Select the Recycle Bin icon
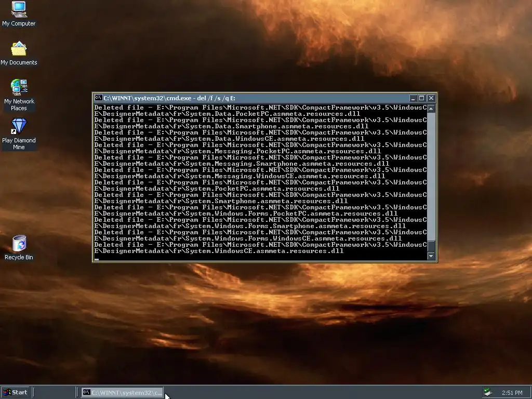This screenshot has width=532, height=399. 19,243
